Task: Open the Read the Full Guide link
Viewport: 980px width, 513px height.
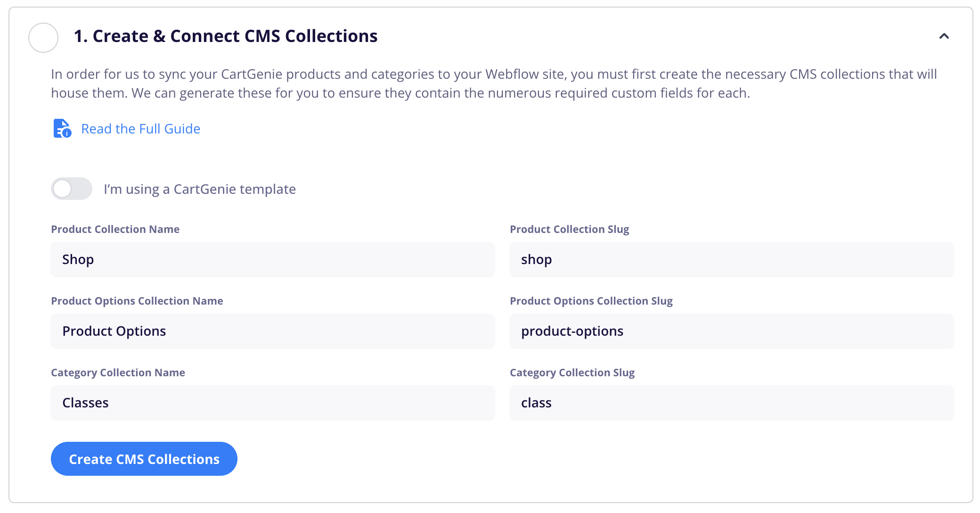Action: pyautogui.click(x=140, y=129)
